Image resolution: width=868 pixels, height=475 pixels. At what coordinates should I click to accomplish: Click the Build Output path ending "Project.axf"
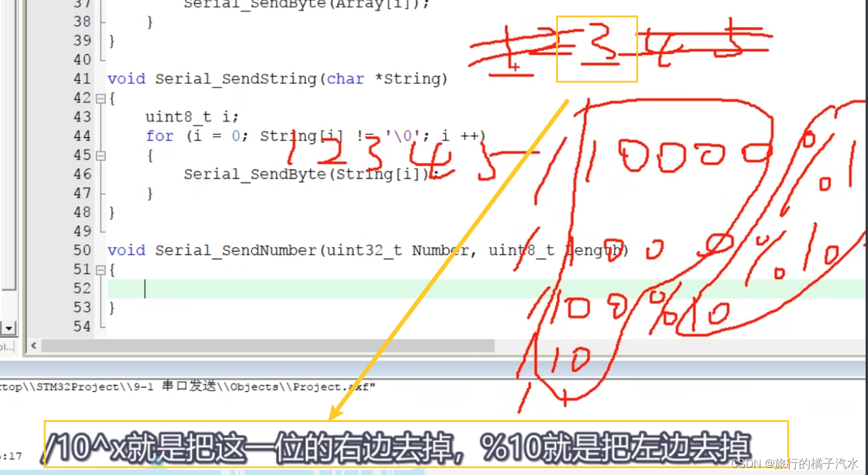coord(188,387)
